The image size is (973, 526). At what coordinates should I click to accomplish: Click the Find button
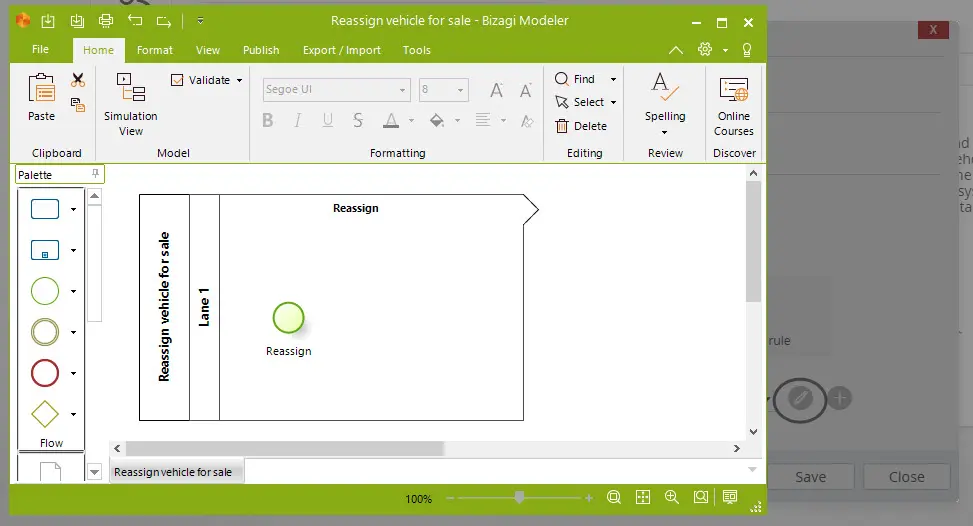click(575, 79)
